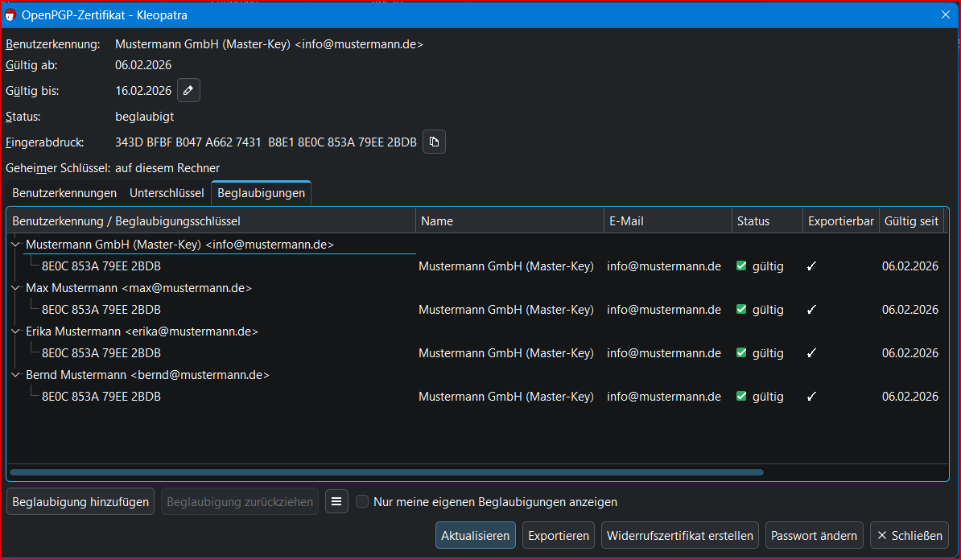This screenshot has height=560, width=961.
Task: Close the dialog with title bar X
Action: tap(946, 14)
